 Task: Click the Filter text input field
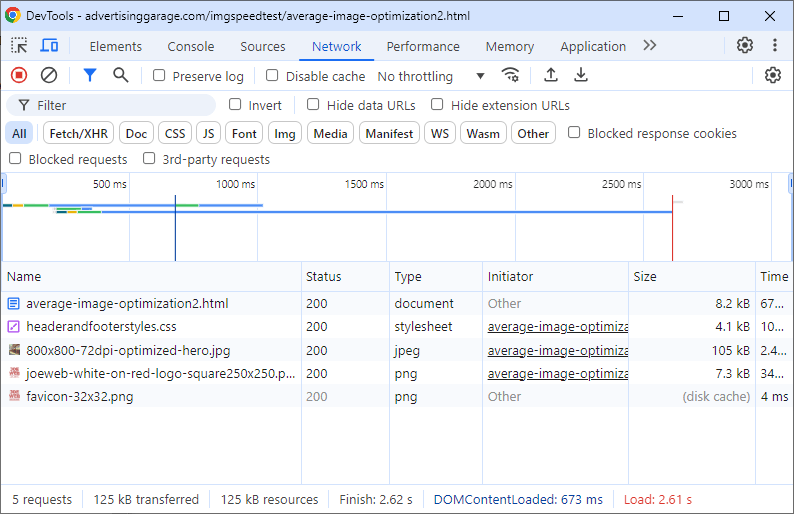[111, 105]
